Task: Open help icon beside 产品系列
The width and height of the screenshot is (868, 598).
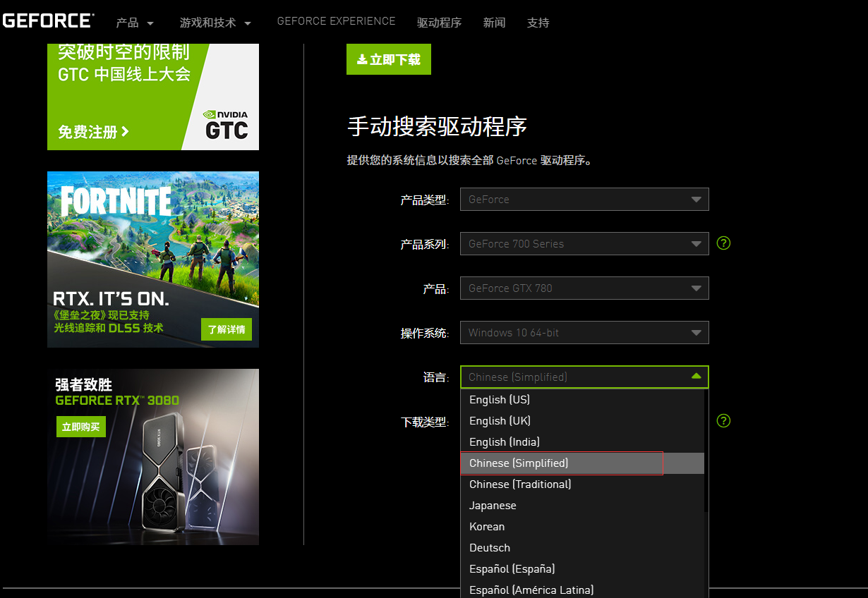Action: [x=723, y=243]
